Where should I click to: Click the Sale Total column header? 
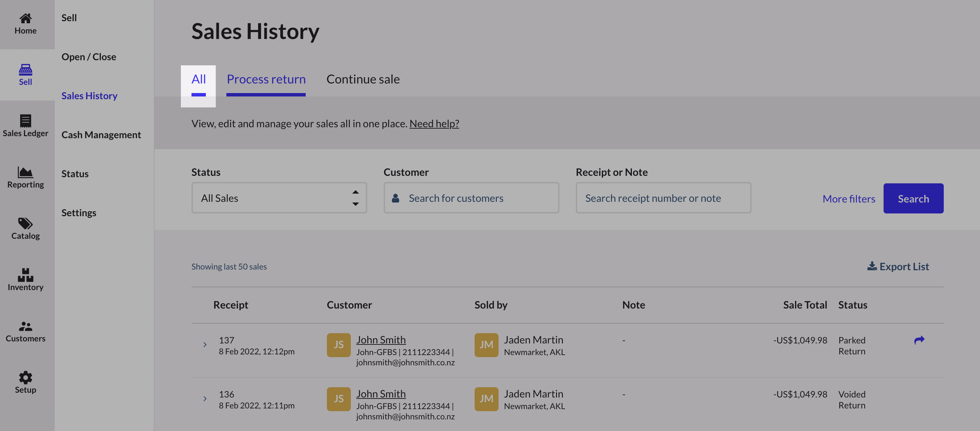click(805, 305)
